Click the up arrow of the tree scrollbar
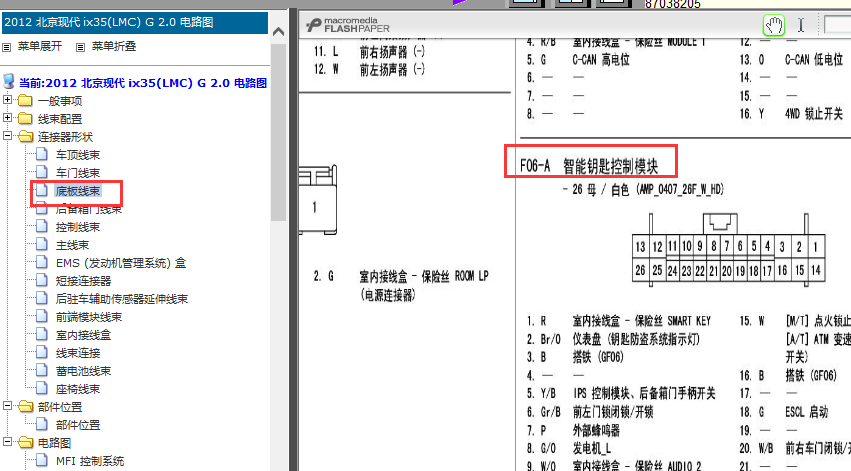Image resolution: width=851 pixels, height=471 pixels. 278,31
